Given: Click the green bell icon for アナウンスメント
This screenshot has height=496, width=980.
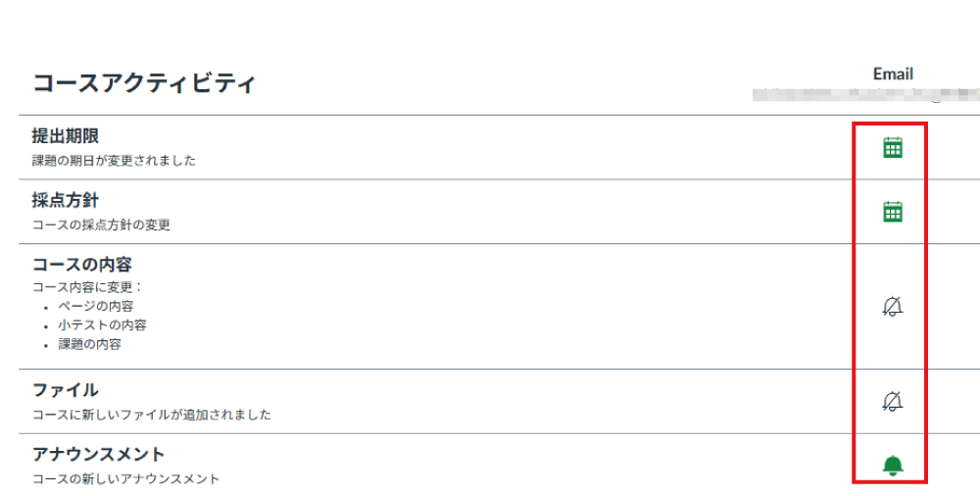Looking at the screenshot, I should tap(892, 466).
